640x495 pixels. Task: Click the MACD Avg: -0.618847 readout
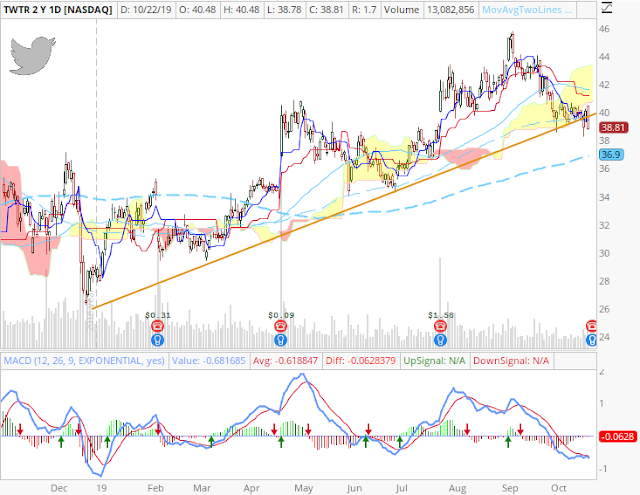click(x=285, y=361)
